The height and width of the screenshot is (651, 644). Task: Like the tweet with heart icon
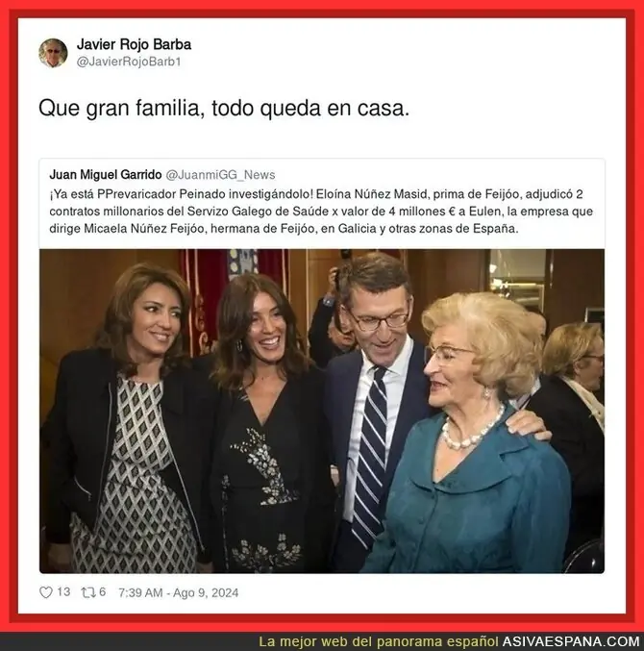coord(45,592)
